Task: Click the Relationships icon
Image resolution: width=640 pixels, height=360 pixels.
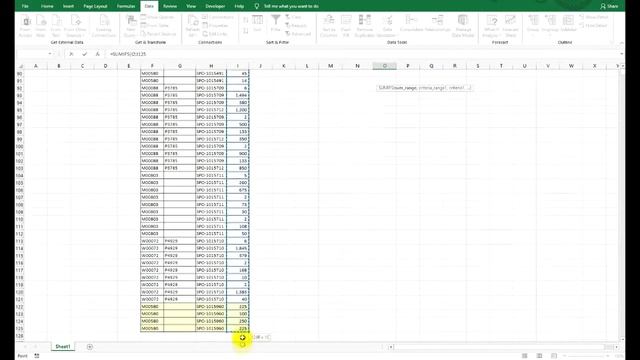Action: 438,24
